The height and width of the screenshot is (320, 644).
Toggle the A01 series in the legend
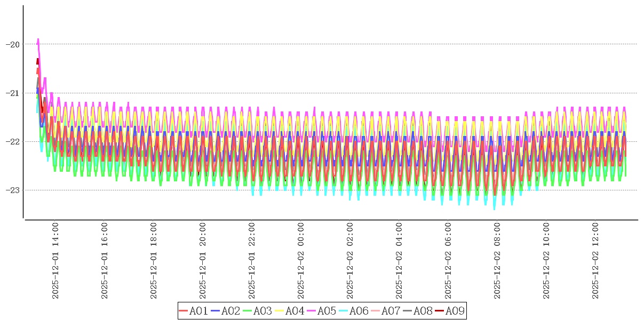click(x=193, y=311)
